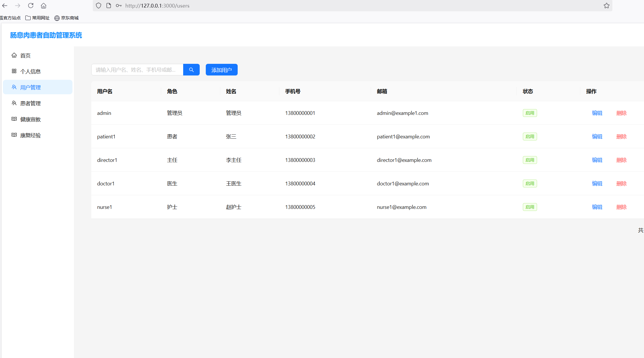Click the 添加用户 button

pos(221,70)
